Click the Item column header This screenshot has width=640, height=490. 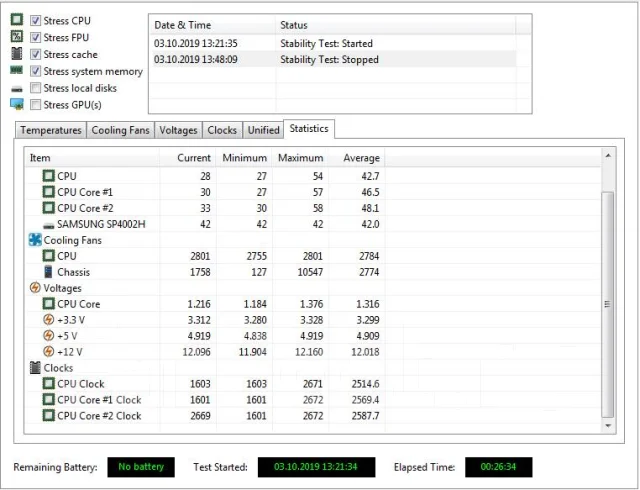coord(92,158)
